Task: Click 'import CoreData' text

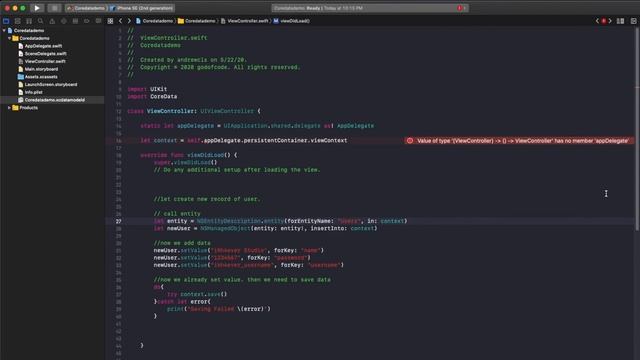Action: tap(152, 97)
